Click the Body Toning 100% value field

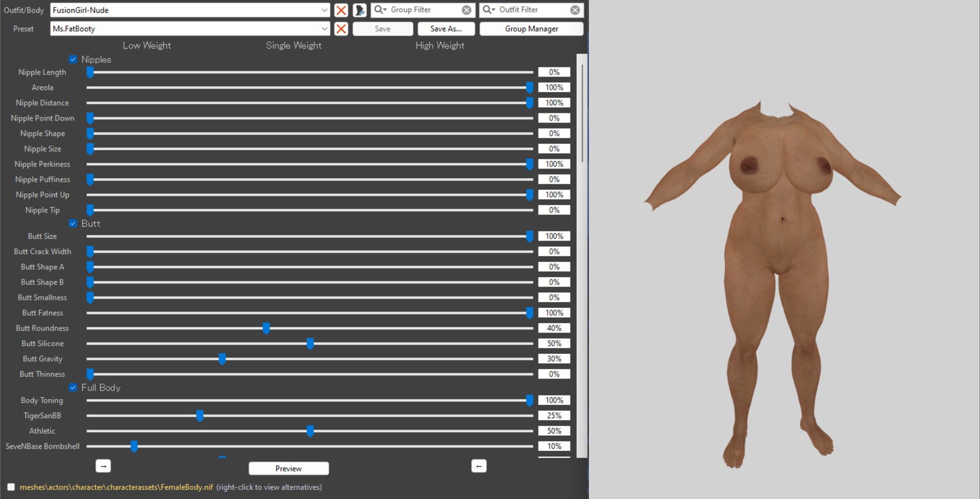(554, 400)
